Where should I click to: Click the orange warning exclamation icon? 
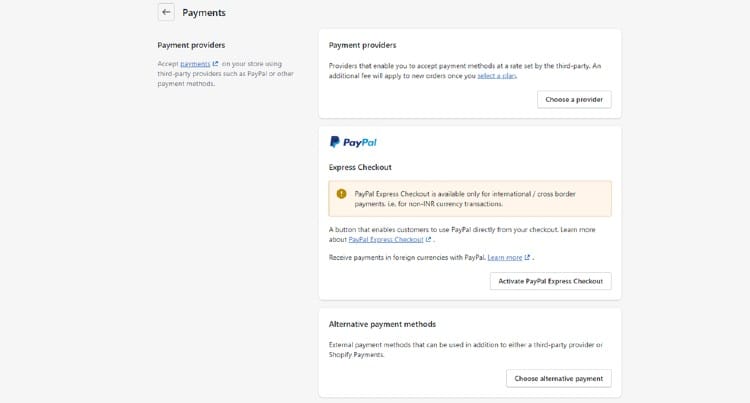point(341,194)
